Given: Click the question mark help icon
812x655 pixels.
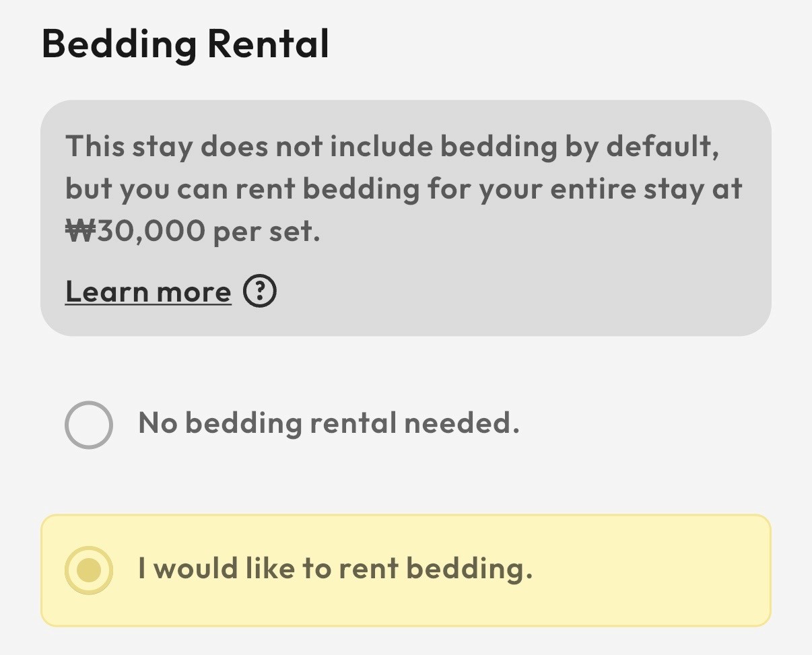Looking at the screenshot, I should pos(259,292).
